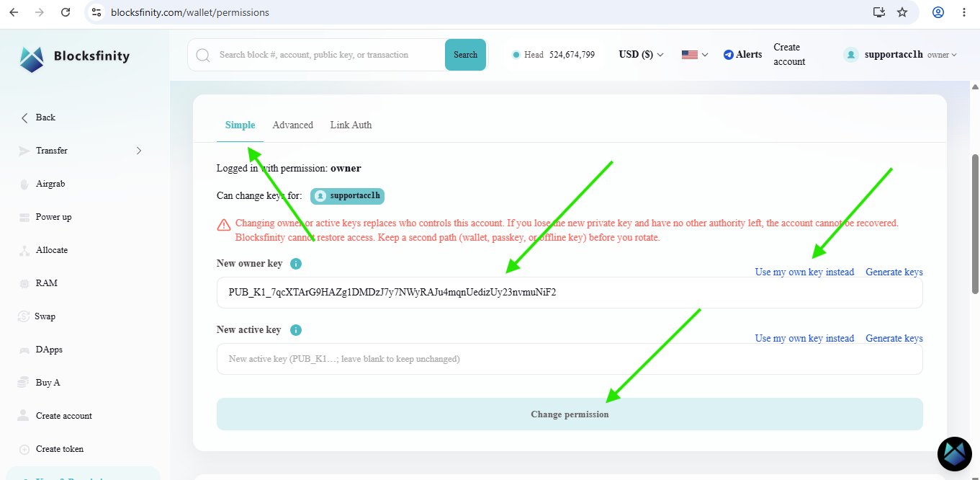The height and width of the screenshot is (480, 980).
Task: Click the Create account person icon
Action: 23,416
